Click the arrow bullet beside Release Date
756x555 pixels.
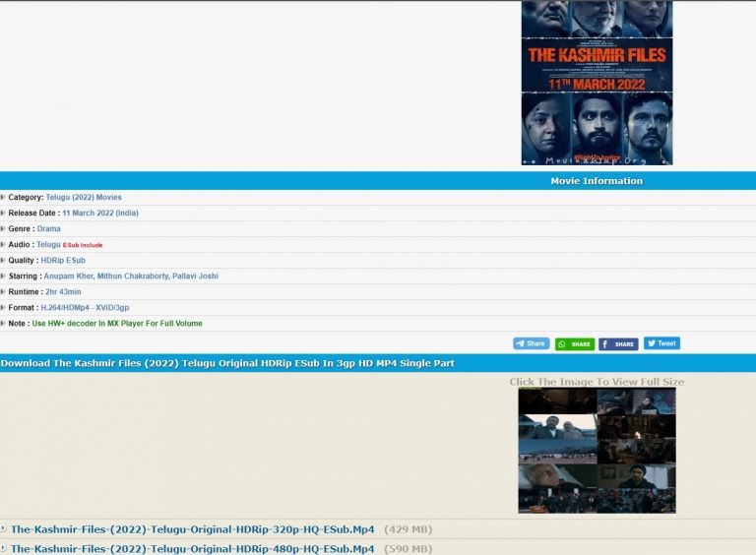3,213
